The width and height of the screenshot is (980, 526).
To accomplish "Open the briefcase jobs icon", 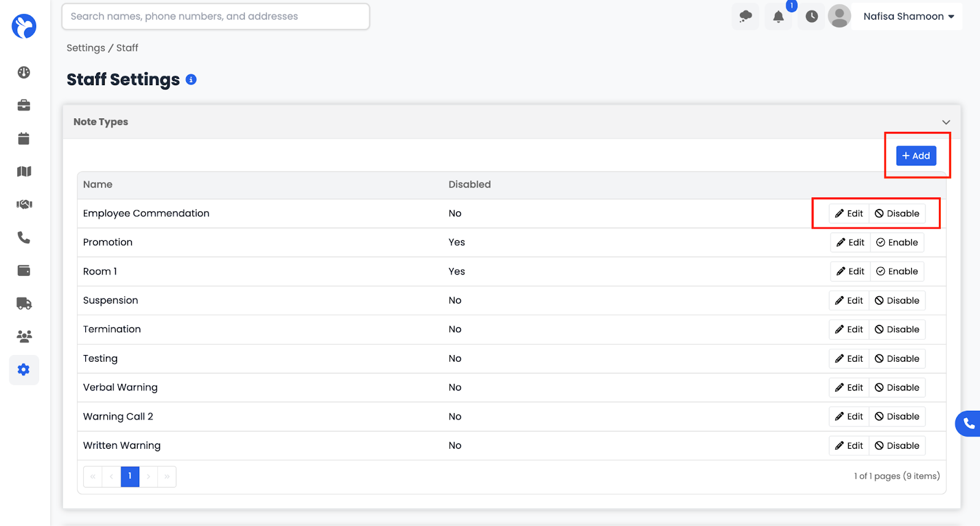I will tap(24, 105).
